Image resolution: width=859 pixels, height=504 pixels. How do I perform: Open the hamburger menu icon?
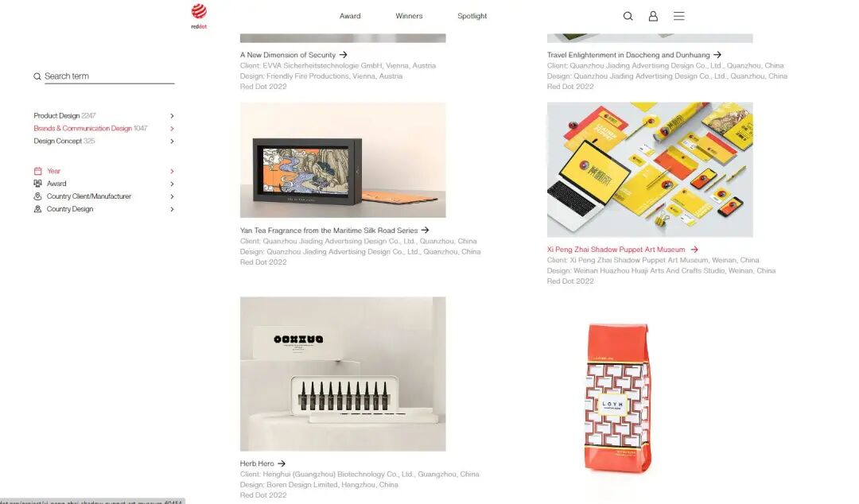[x=678, y=16]
